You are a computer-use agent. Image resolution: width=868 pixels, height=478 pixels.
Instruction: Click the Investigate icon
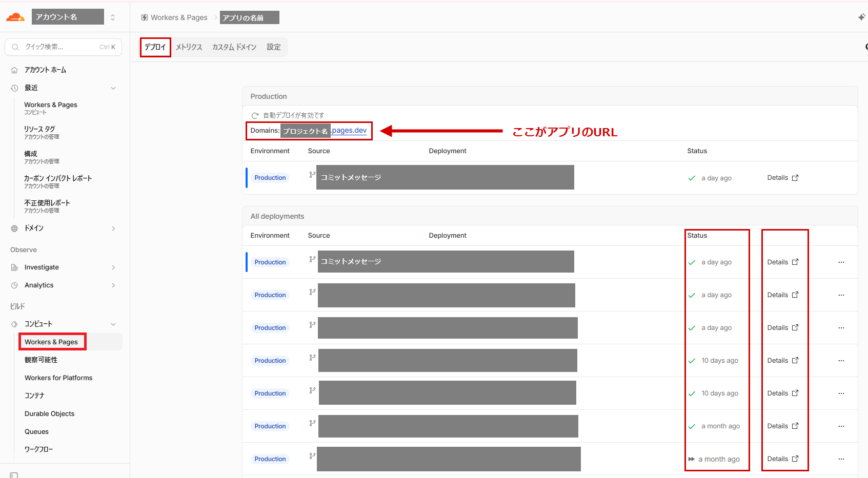click(x=14, y=267)
